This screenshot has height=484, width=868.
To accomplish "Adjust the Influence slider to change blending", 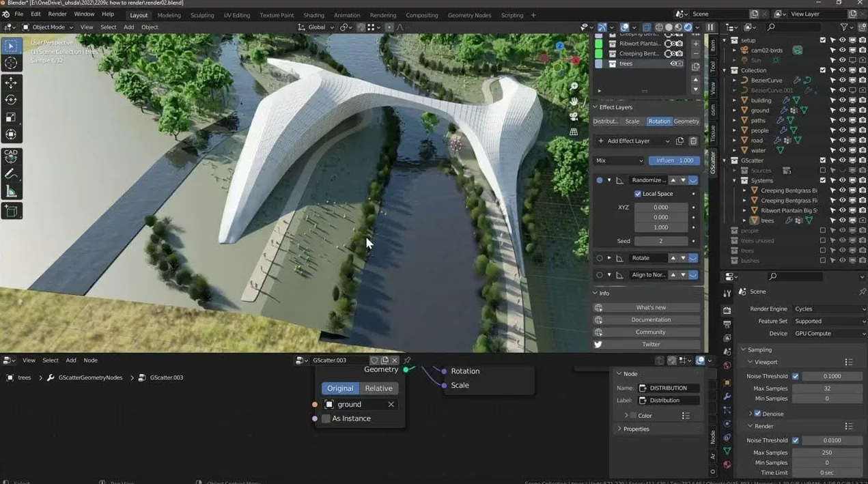I will coord(674,160).
